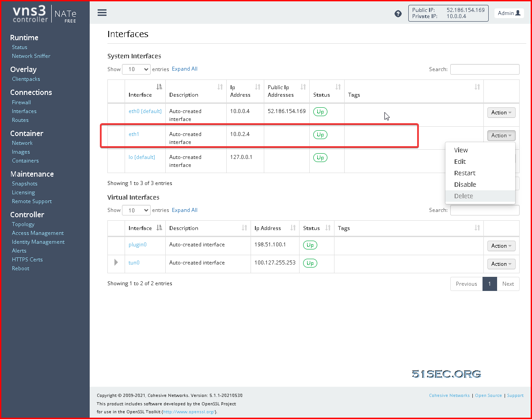The width and height of the screenshot is (532, 419).
Task: Sort Virtual Interfaces by Status column
Action: click(x=317, y=228)
